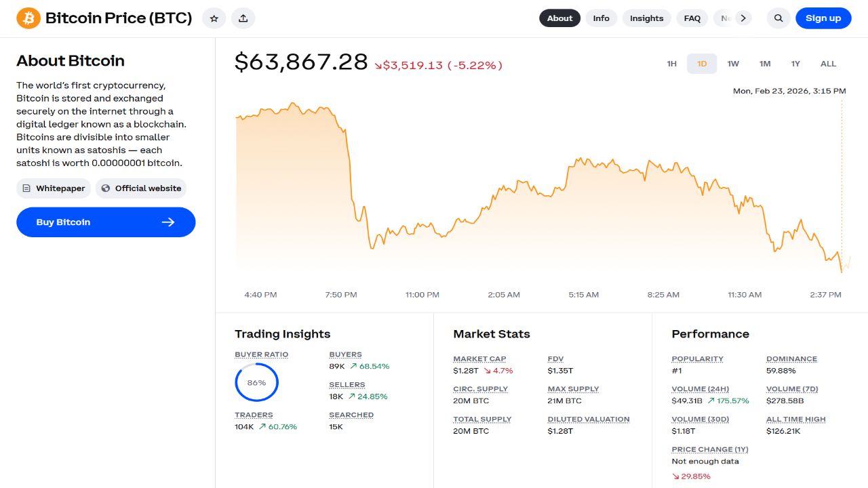This screenshot has width=868, height=488.
Task: Select the 1M chart range
Action: pyautogui.click(x=765, y=64)
